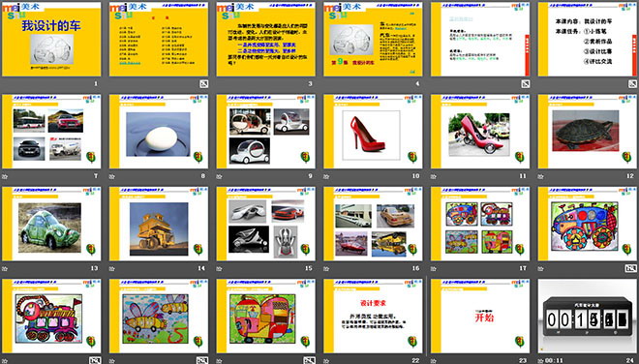639x364 pixels.
Task: Select the red 开始 slide thumbnail
Action: point(480,316)
